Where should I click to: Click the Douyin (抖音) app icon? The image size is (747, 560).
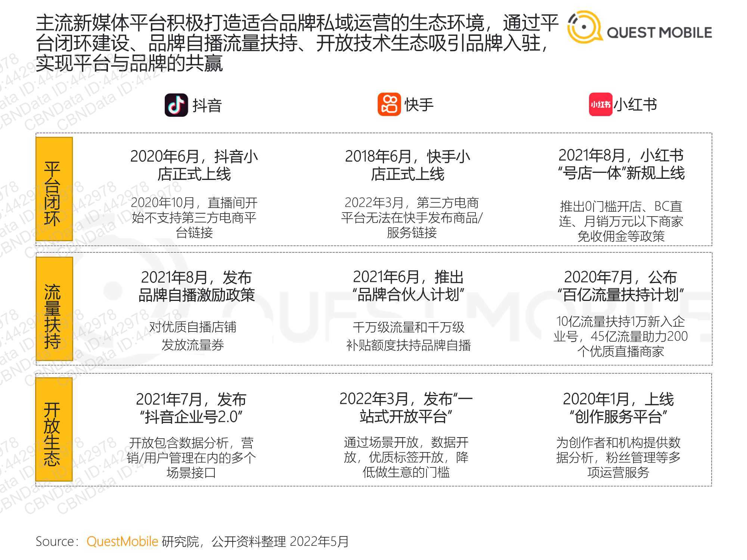[x=176, y=105]
